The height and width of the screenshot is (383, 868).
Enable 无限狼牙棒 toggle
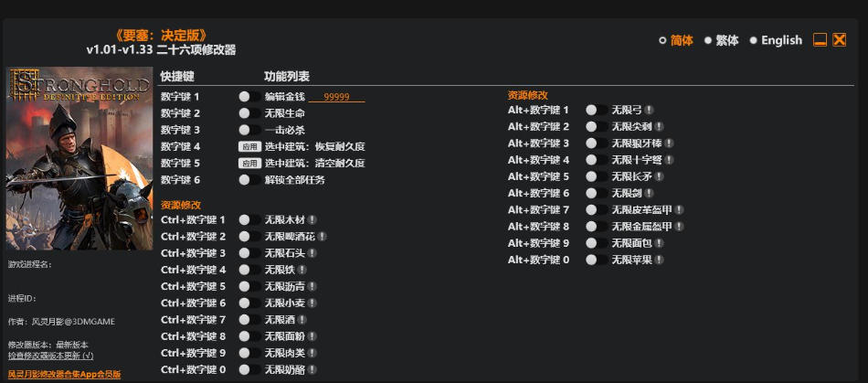[597, 144]
